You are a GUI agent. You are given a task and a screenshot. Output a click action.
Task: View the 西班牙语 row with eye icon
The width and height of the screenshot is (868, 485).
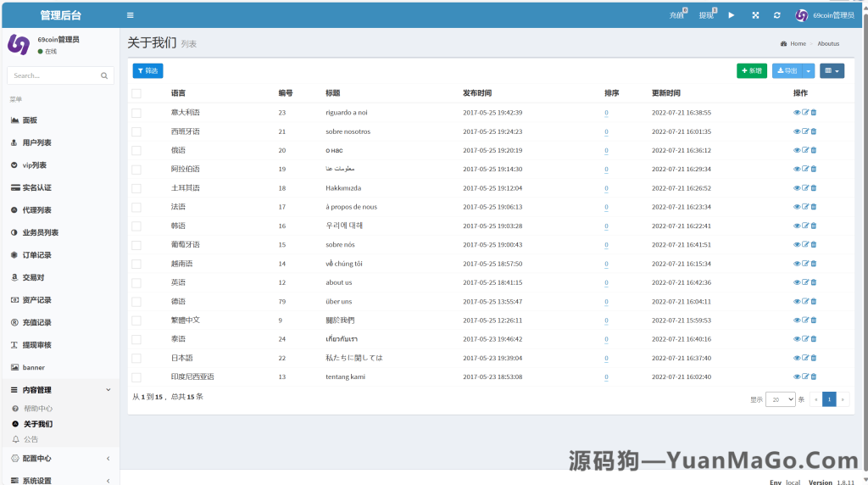(797, 131)
